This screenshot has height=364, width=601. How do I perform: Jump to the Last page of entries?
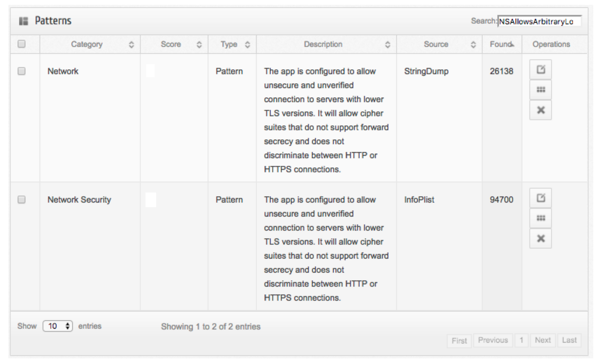pyautogui.click(x=569, y=340)
